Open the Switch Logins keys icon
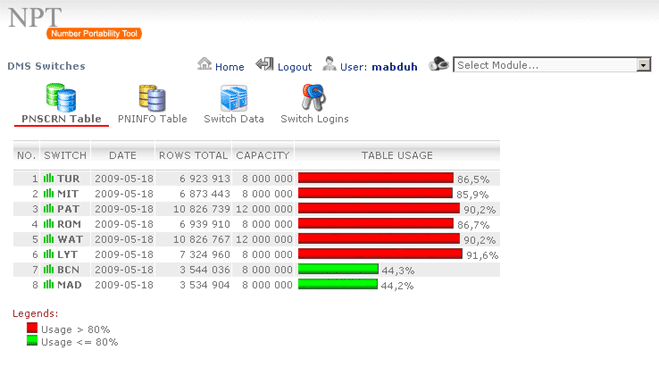Image resolution: width=659 pixels, height=375 pixels. [314, 98]
